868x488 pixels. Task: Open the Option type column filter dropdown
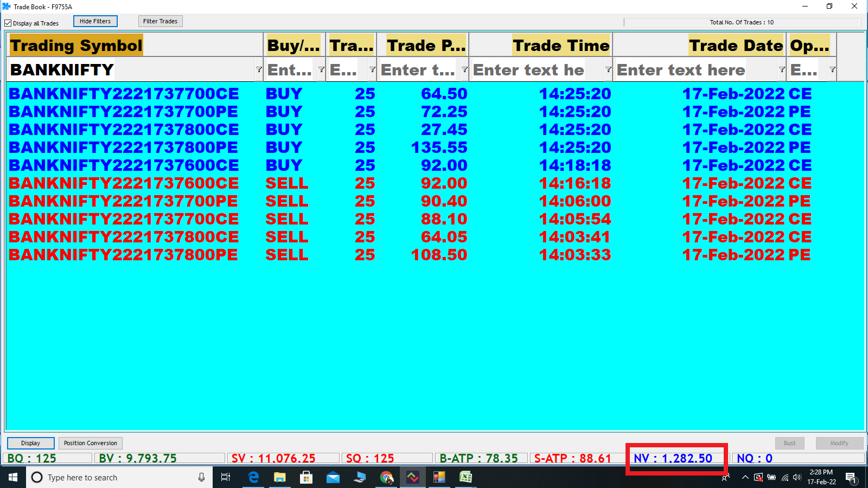coord(832,69)
